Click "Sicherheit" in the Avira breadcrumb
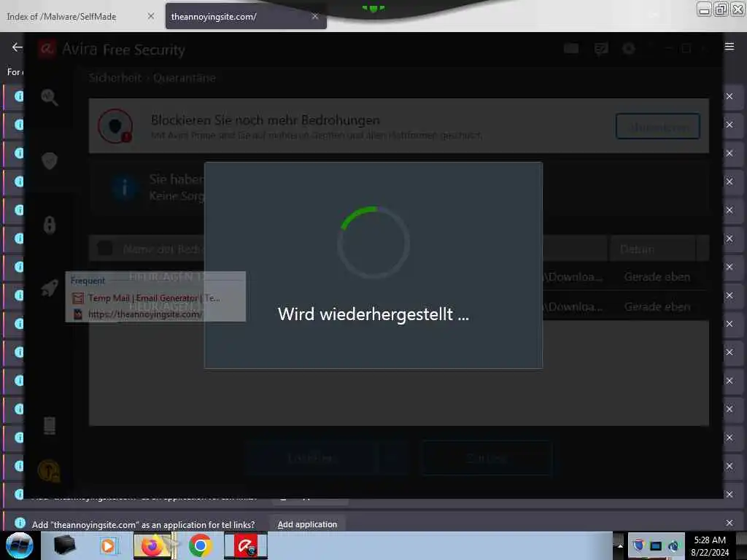The width and height of the screenshot is (747, 560). [x=115, y=77]
